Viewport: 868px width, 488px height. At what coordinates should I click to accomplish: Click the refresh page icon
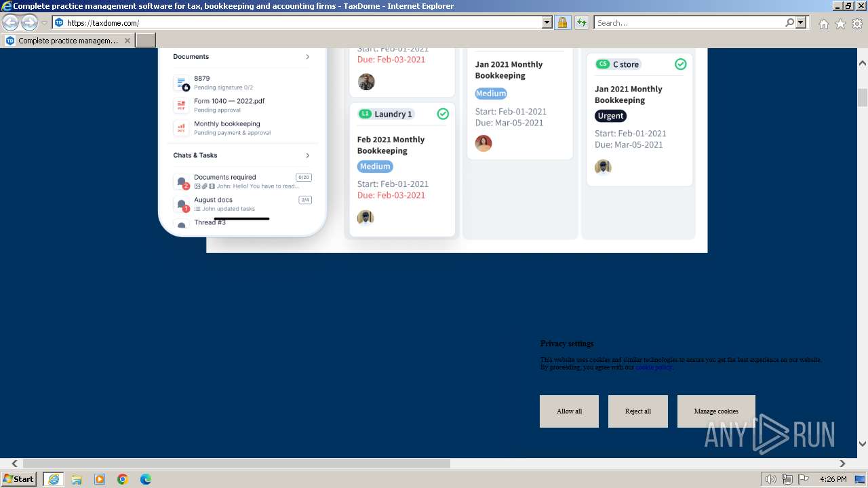(582, 23)
